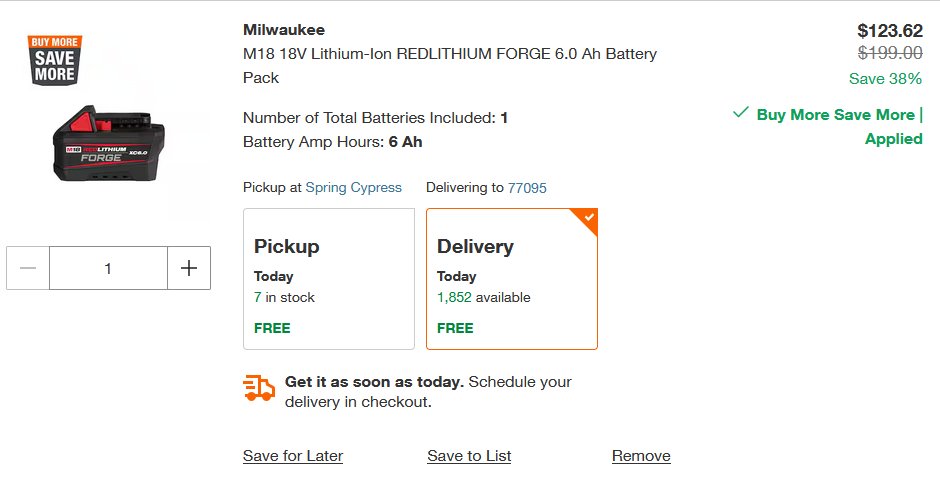Open the Milwaukee FORGE battery product image
This screenshot has width=940, height=487.
coord(109,144)
